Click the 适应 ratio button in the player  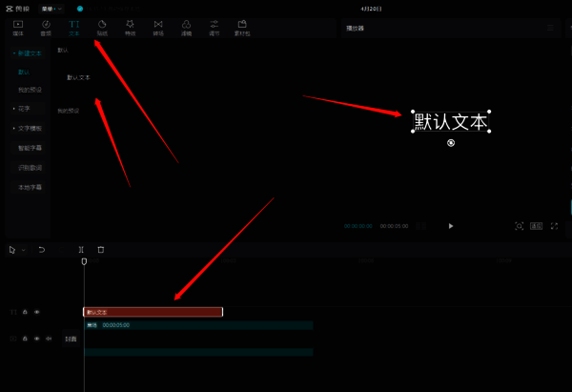[536, 226]
